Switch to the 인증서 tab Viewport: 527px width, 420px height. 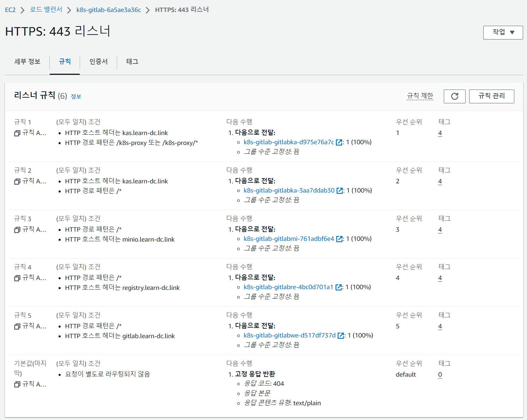98,62
